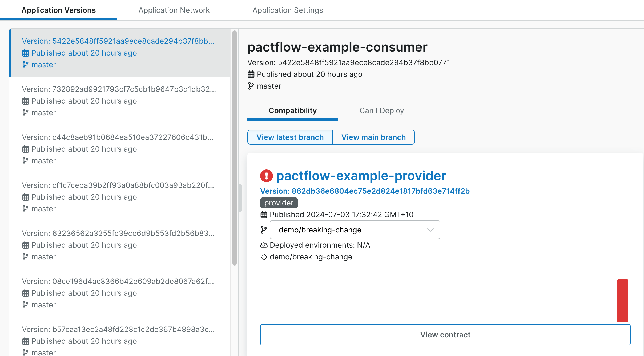Select version 732892ad9921793cf7c5cb1b9647b3d1db32

point(120,101)
